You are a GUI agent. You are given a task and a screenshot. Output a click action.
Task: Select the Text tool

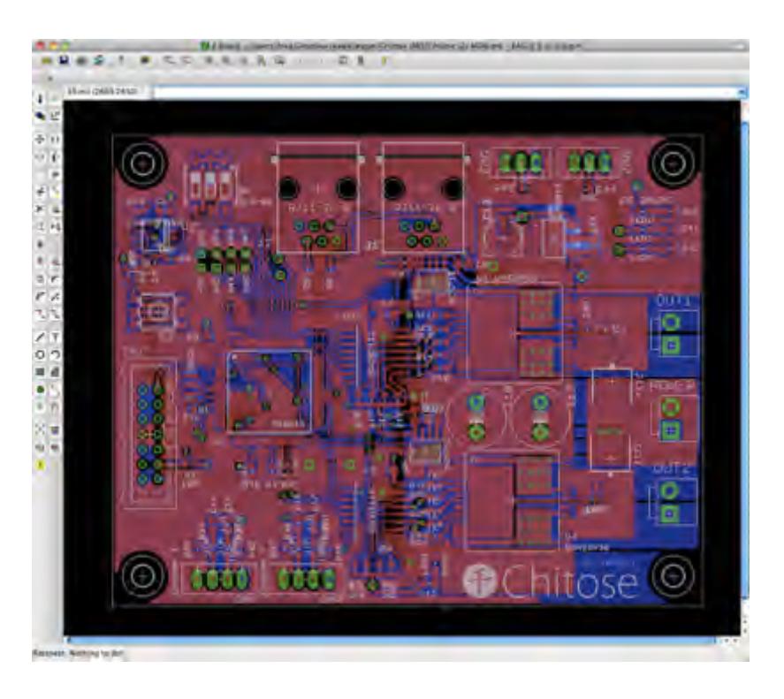pyautogui.click(x=55, y=338)
